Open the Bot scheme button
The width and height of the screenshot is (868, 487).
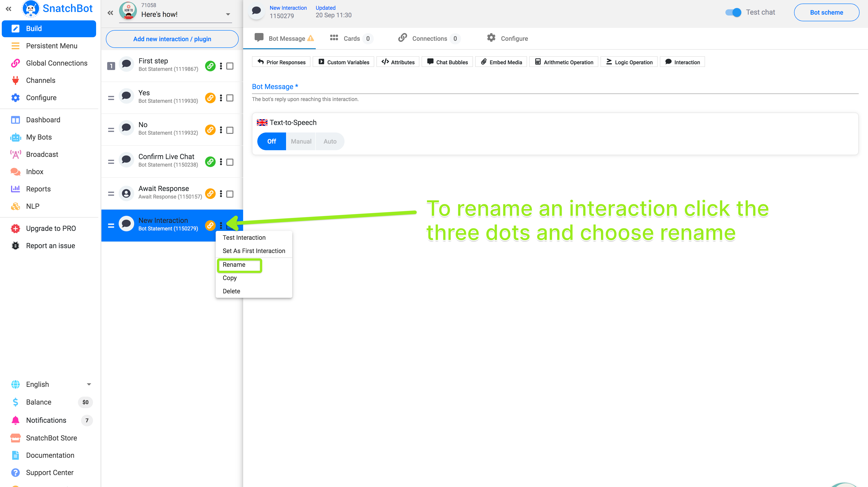[826, 12]
